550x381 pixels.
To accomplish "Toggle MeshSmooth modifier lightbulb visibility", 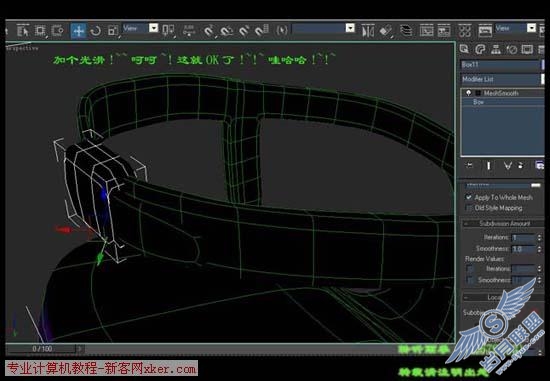I will point(469,93).
